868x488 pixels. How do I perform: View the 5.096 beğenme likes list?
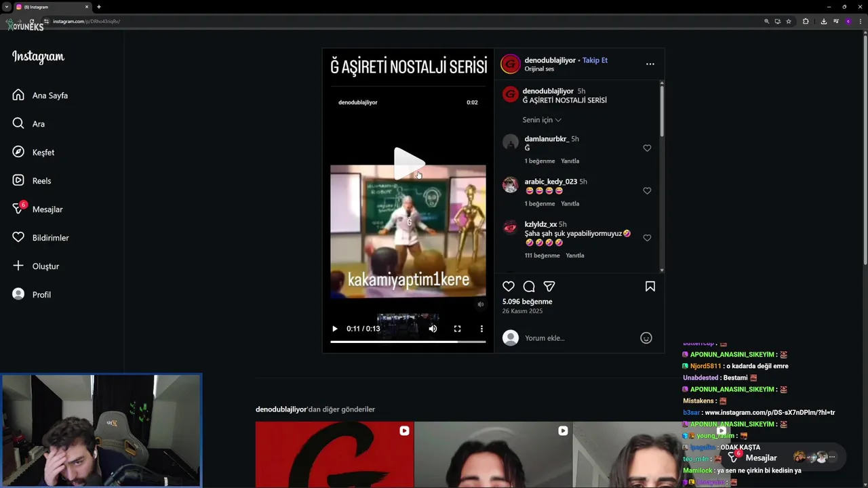coord(527,302)
